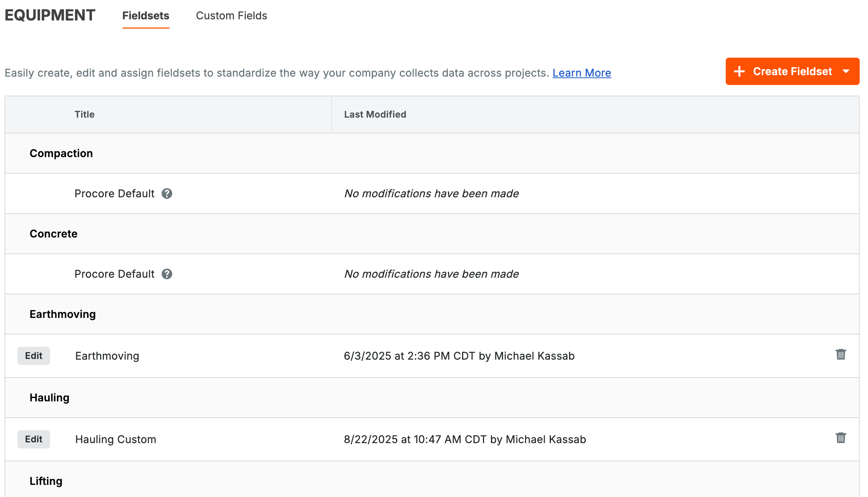Screen dimensions: 868x497
Task: Select the Hauling group heading
Action: coord(49,398)
